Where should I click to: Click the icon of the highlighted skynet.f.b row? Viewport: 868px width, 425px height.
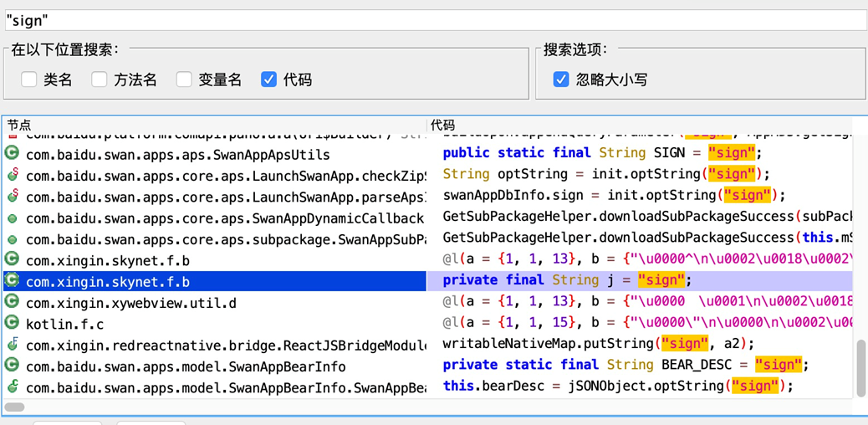coord(13,281)
